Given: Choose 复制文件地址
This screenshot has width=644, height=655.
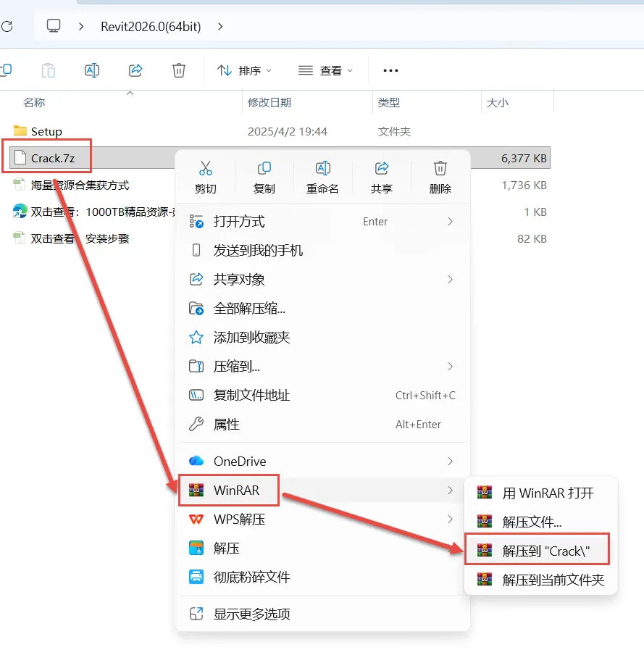Looking at the screenshot, I should coord(322,395).
